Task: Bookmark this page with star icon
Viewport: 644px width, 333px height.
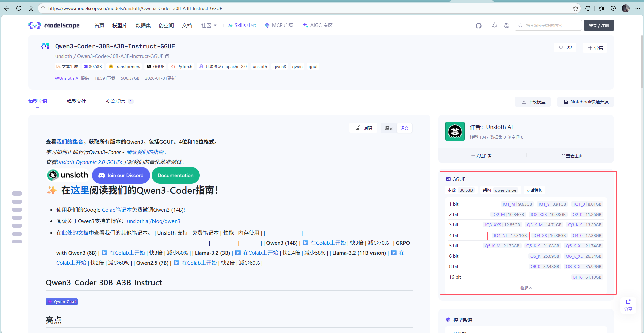Action: coord(576,8)
